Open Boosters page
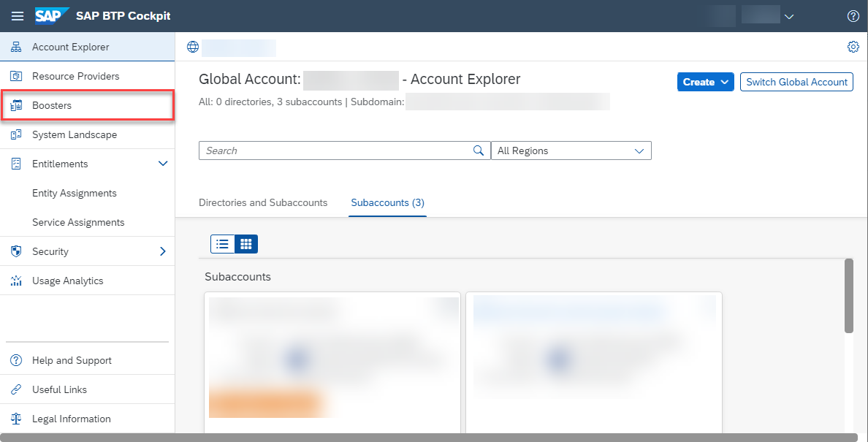The height and width of the screenshot is (442, 868). (x=88, y=105)
